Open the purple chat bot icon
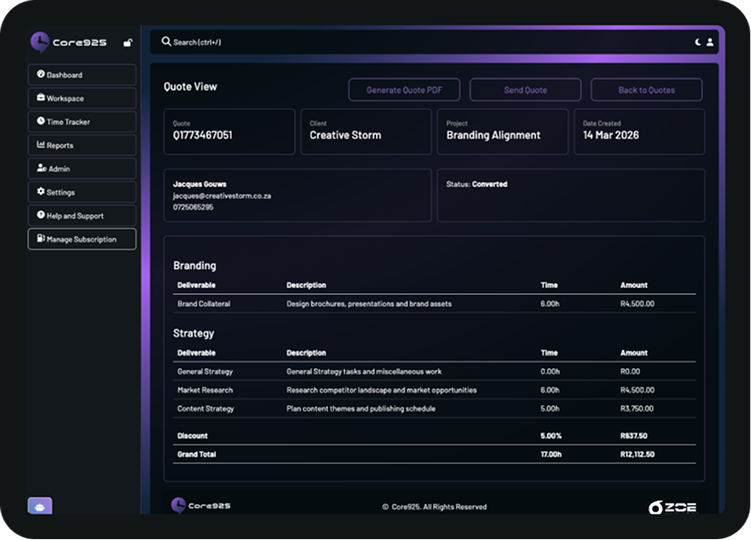Screen dimensions: 751x540 [39, 507]
